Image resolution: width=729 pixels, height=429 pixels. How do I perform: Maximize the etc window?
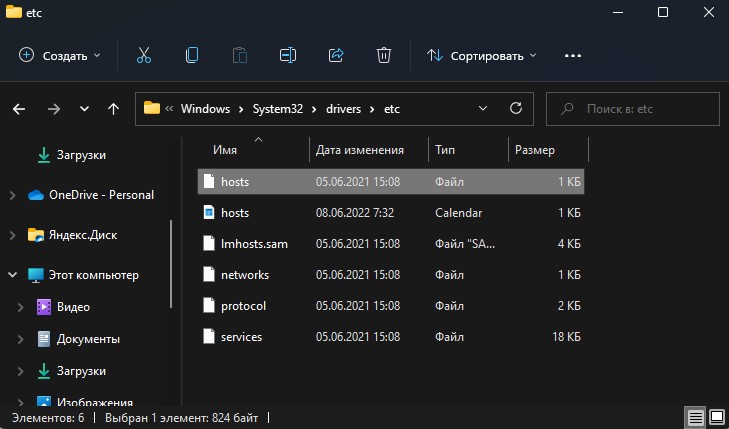tap(663, 12)
